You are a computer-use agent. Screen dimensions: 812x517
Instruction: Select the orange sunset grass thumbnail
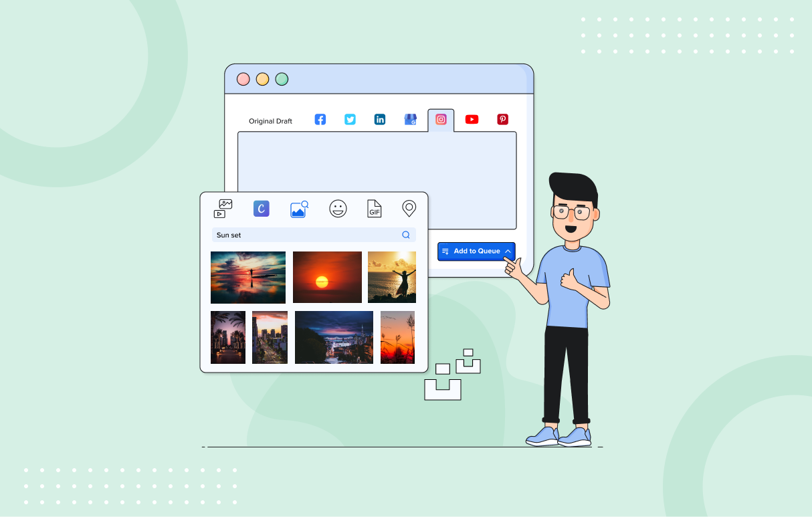point(397,337)
